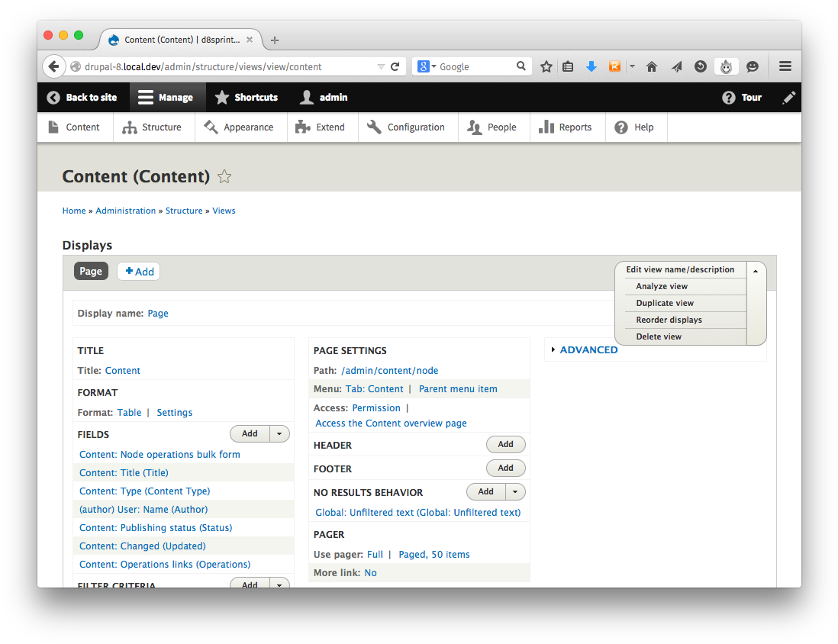
Task: Click the No Results Behavior Add button
Action: pyautogui.click(x=486, y=491)
